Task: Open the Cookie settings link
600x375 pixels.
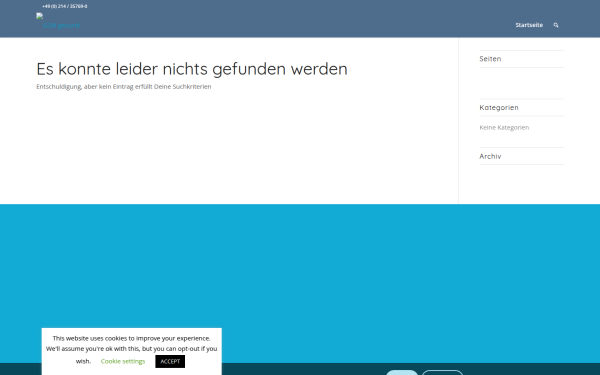Action: (123, 361)
